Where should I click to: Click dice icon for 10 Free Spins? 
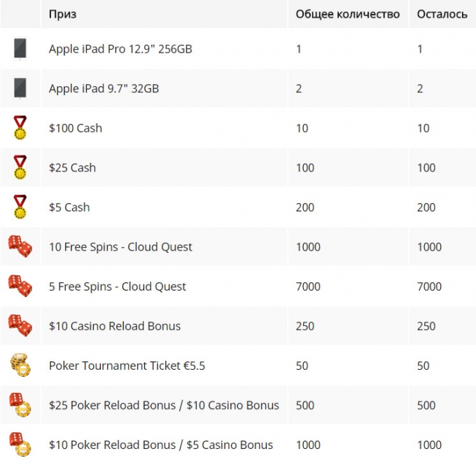coord(20,247)
